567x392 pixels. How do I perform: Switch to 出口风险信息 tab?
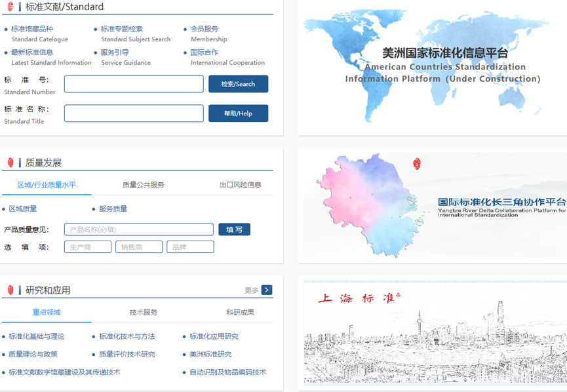(241, 185)
